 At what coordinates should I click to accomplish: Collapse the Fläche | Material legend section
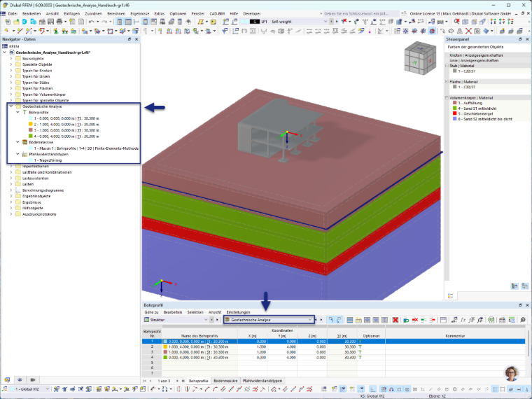coord(447,81)
